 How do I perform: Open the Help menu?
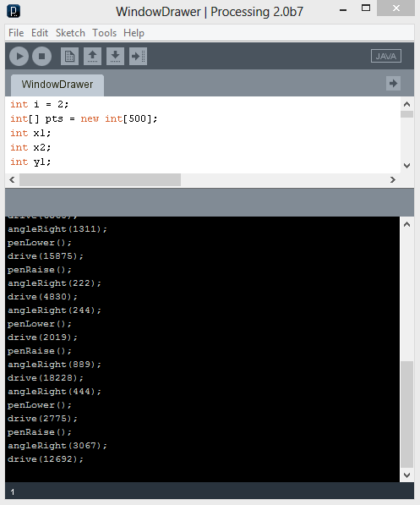pyautogui.click(x=134, y=33)
